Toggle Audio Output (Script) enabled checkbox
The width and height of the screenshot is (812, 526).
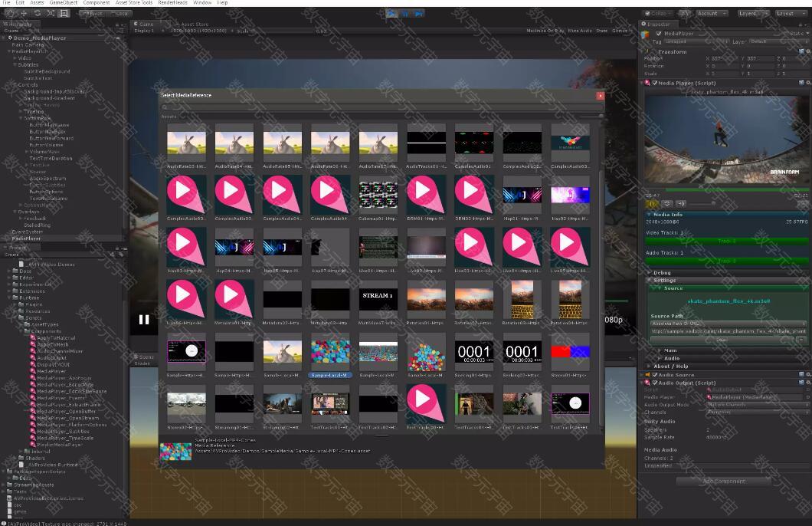654,383
